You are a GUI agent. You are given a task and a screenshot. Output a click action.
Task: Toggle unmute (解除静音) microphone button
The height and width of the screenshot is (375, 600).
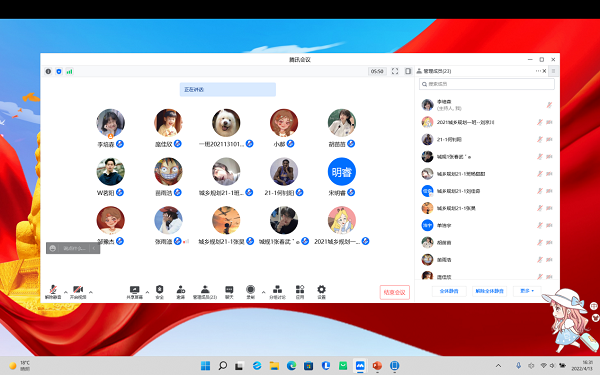pos(53,292)
